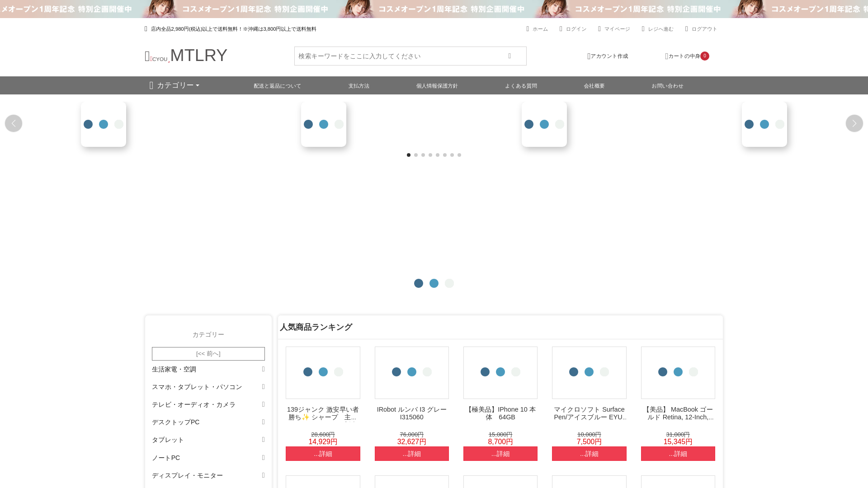
Task: Open お問い合わせ menu item
Action: [667, 86]
